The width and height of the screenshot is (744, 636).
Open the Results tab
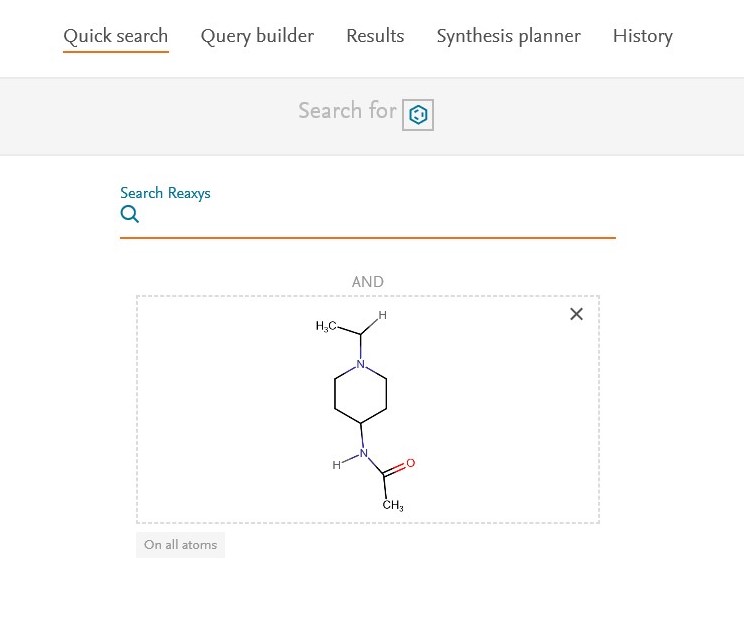coord(375,37)
